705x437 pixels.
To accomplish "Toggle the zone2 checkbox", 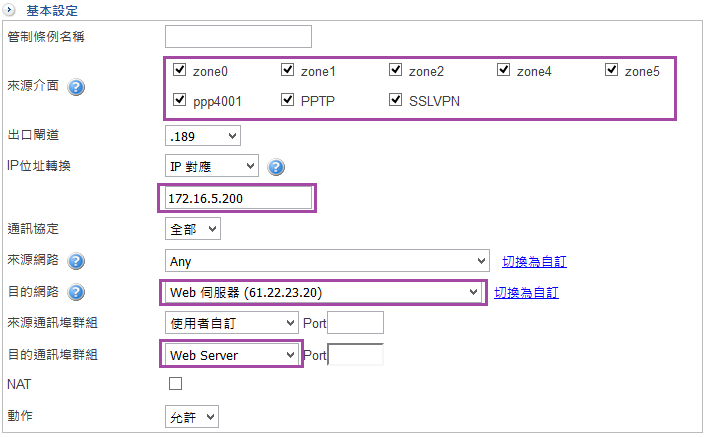I will pyautogui.click(x=396, y=71).
